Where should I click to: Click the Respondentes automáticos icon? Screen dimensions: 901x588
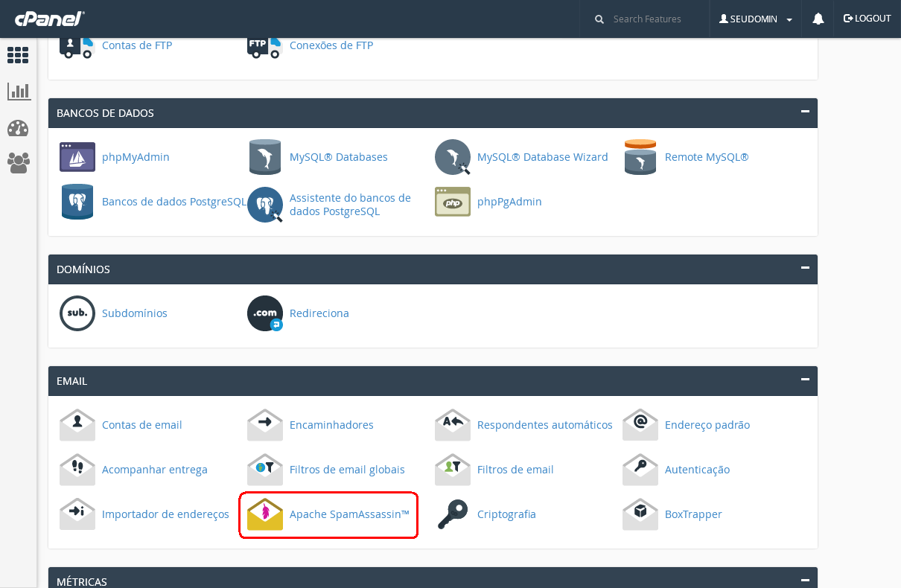(453, 425)
